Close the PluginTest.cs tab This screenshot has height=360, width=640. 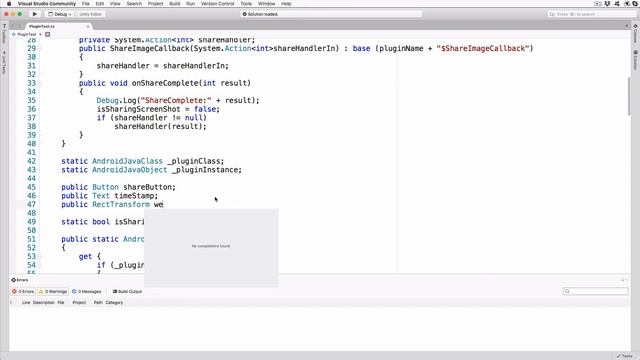pyautogui.click(x=87, y=26)
